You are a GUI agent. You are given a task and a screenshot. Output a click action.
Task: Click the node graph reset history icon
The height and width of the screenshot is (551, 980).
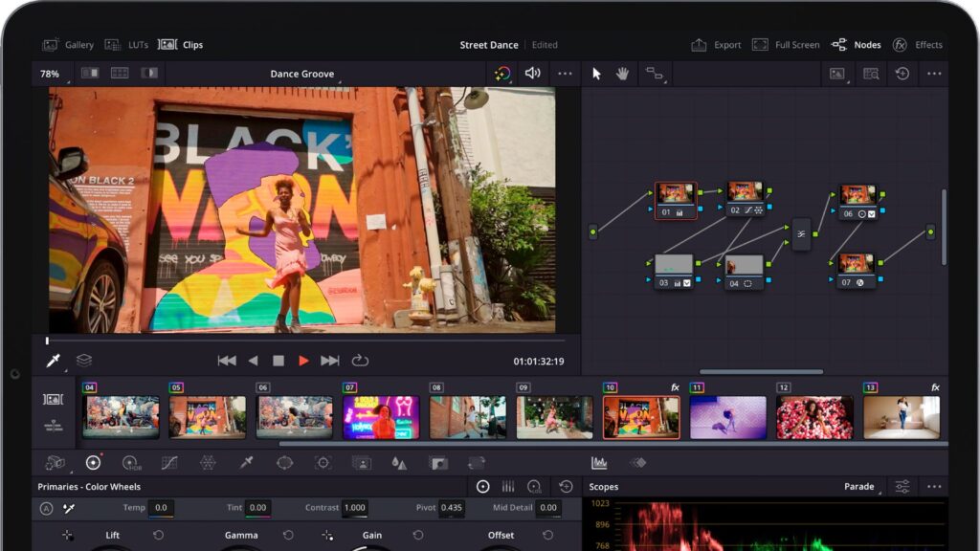(x=902, y=74)
